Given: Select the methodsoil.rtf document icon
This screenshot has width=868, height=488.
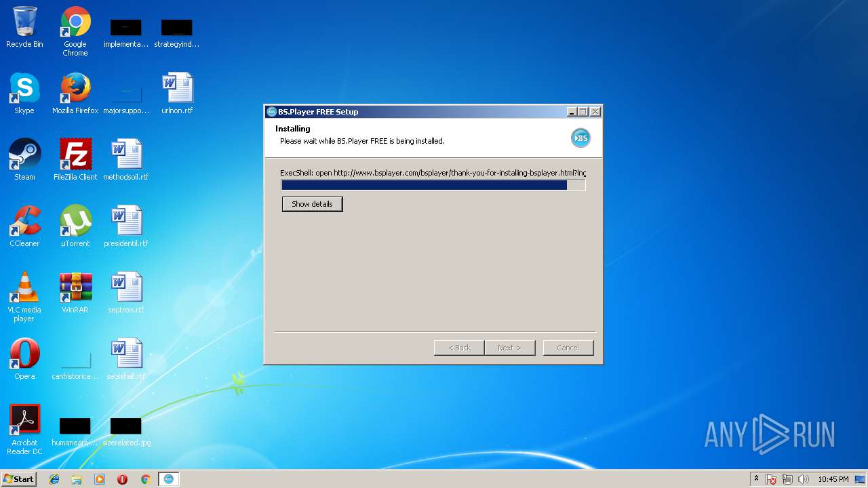Looking at the screenshot, I should 126,160.
